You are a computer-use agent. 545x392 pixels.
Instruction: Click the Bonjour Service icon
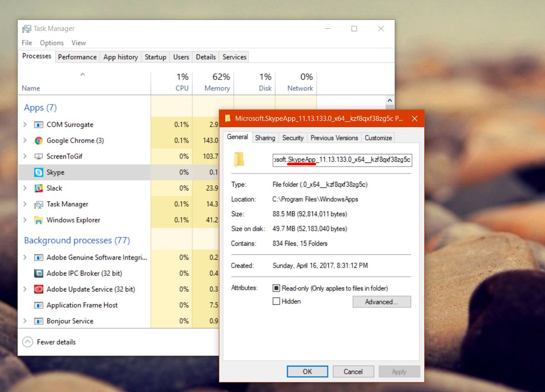tap(39, 321)
